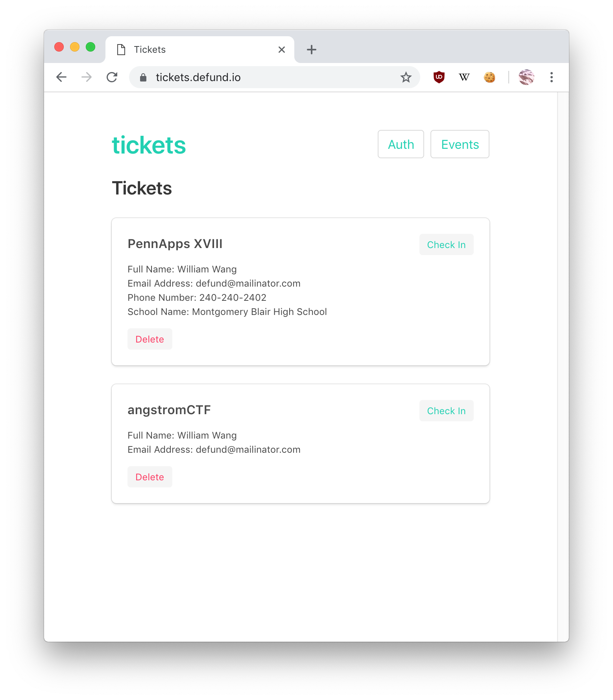Check in the PennApps XVIII ticket
The image size is (613, 700).
tap(447, 244)
